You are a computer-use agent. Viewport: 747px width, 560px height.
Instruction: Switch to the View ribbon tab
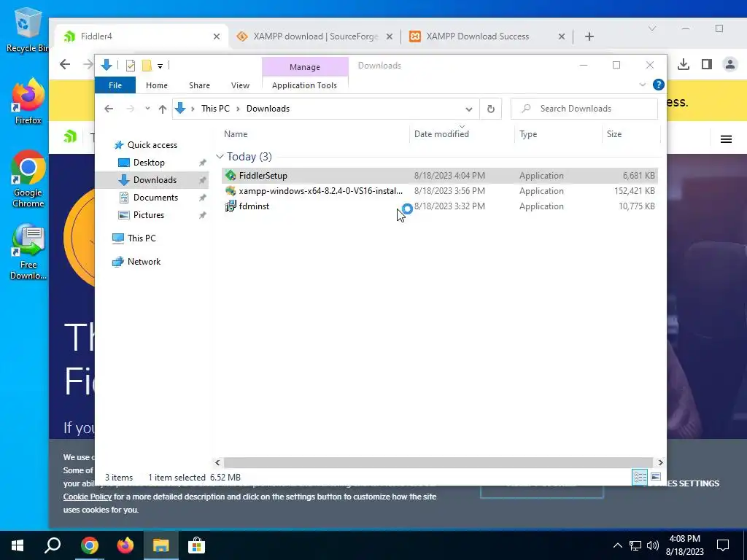pyautogui.click(x=240, y=85)
